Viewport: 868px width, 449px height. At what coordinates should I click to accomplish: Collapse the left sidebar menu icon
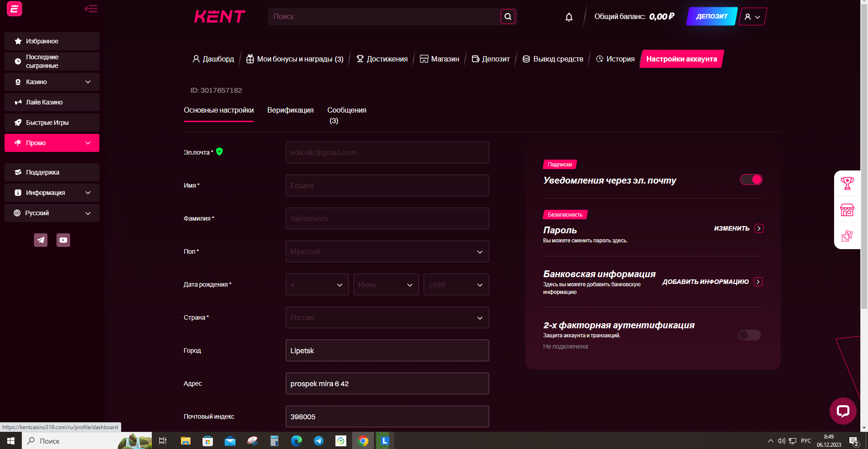click(x=90, y=9)
